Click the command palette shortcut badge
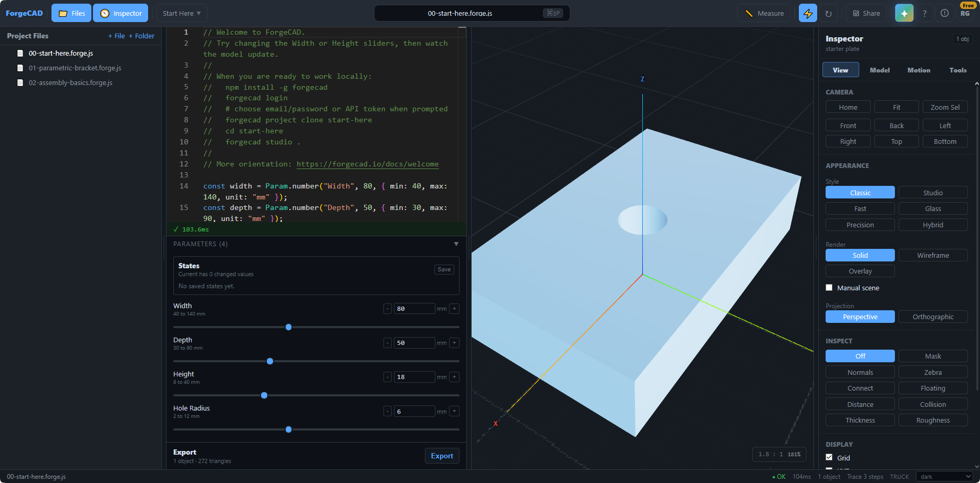 pyautogui.click(x=553, y=13)
